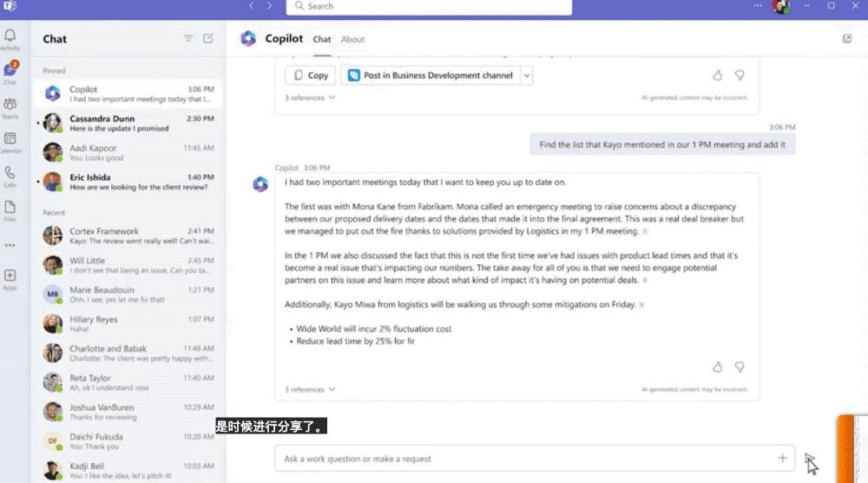Expand the Post in channel dropdown arrow
This screenshot has height=483, width=868.
click(x=527, y=76)
